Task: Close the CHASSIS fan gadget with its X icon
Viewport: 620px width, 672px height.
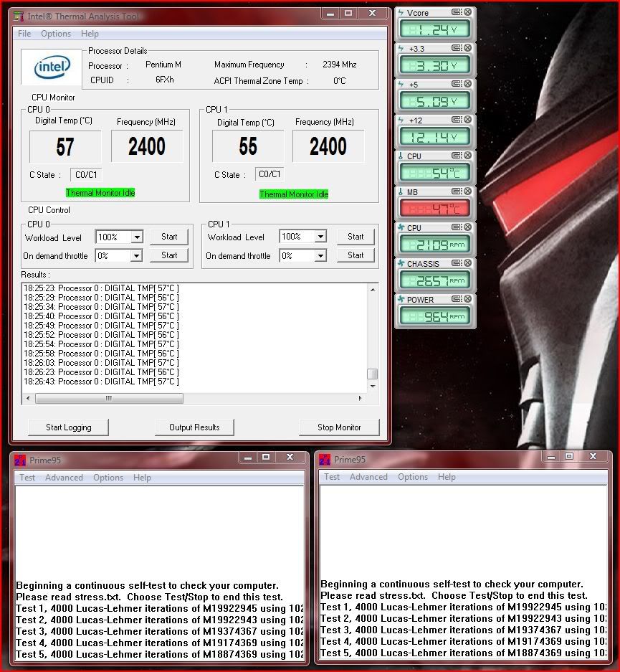Action: 467,262
